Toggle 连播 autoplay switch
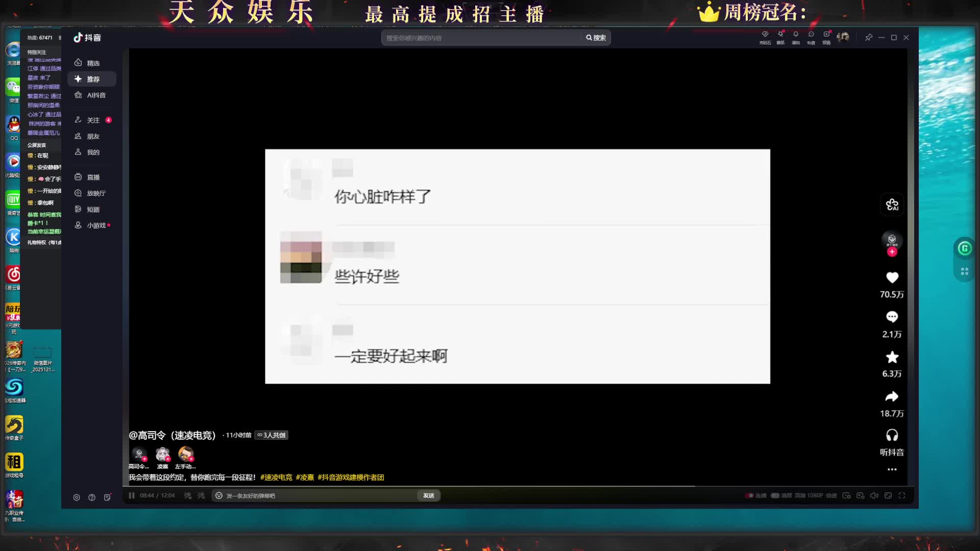The height and width of the screenshot is (551, 980). 750,495
